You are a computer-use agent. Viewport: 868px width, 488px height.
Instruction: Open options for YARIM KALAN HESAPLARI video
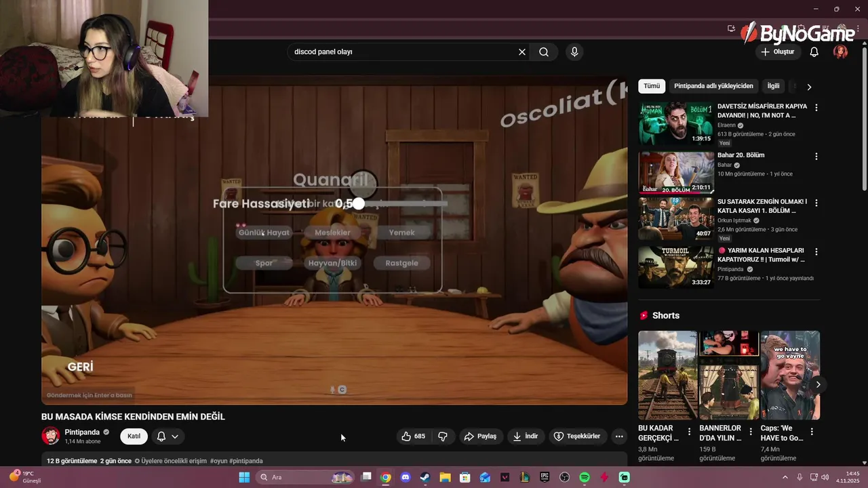(816, 251)
